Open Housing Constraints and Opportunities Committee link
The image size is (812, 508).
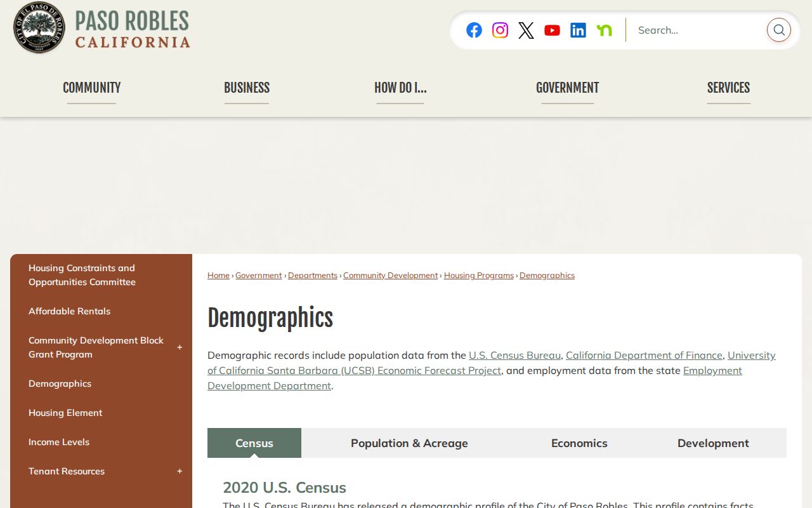82,275
